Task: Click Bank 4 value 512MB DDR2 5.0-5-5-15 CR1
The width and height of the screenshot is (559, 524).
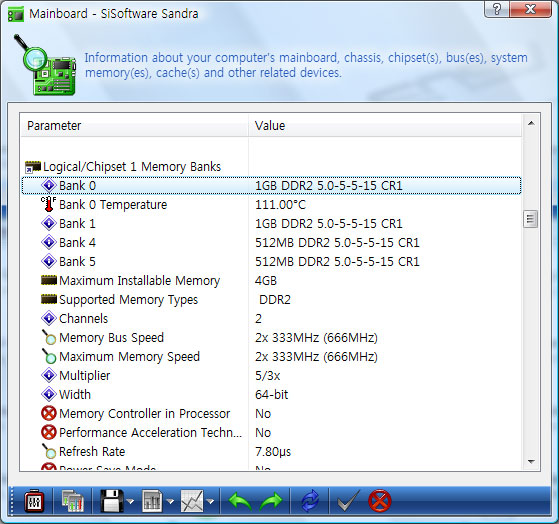Action: (337, 242)
